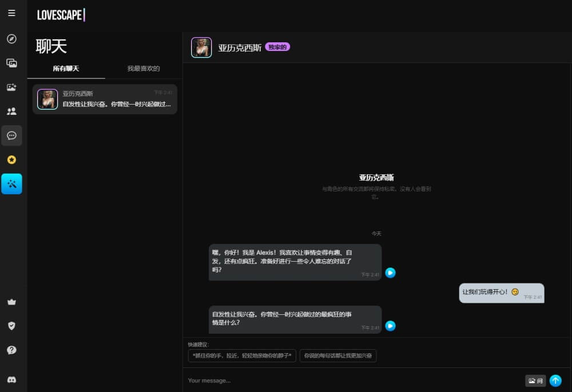572x392 pixels.
Task: Switch to the 所有聊天 tab
Action: click(x=66, y=69)
